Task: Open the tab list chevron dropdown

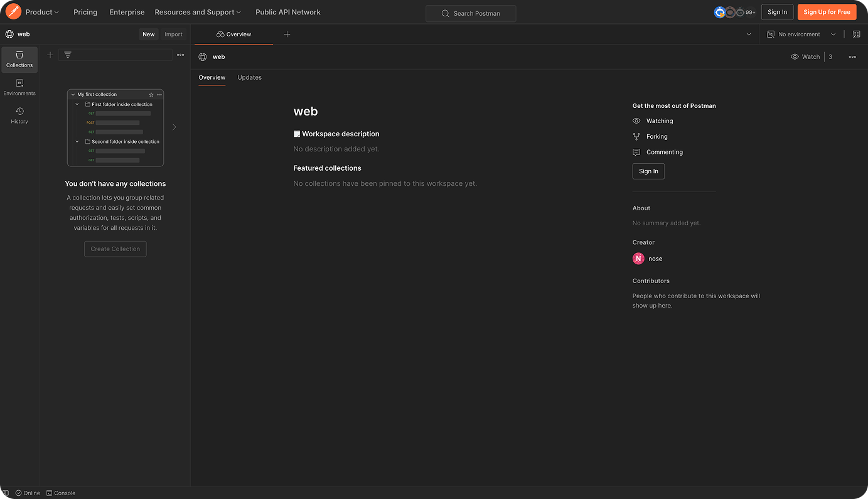Action: (749, 35)
